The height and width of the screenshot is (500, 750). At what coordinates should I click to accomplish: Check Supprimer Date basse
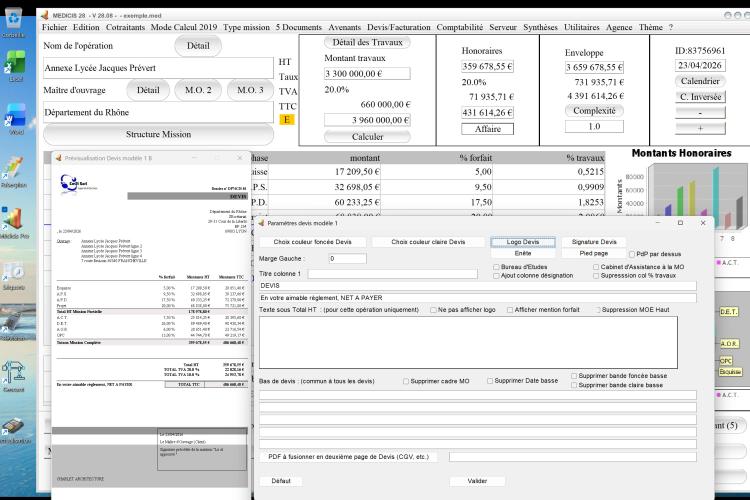tap(490, 381)
